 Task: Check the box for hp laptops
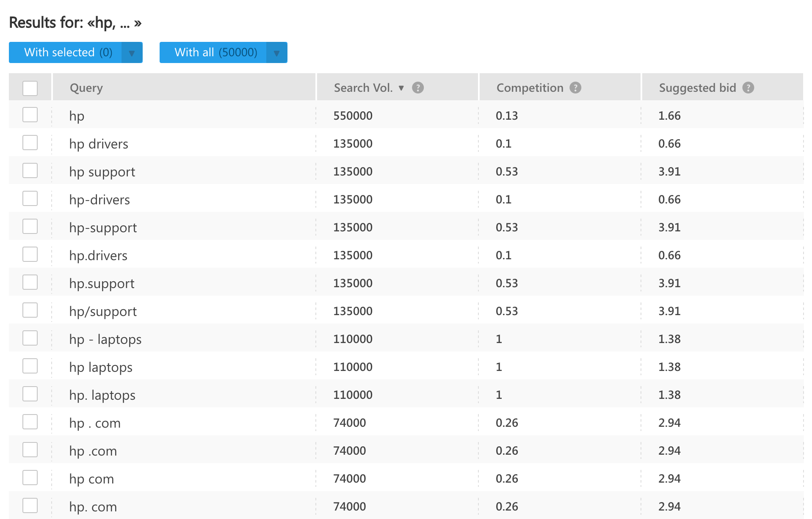[x=30, y=366]
